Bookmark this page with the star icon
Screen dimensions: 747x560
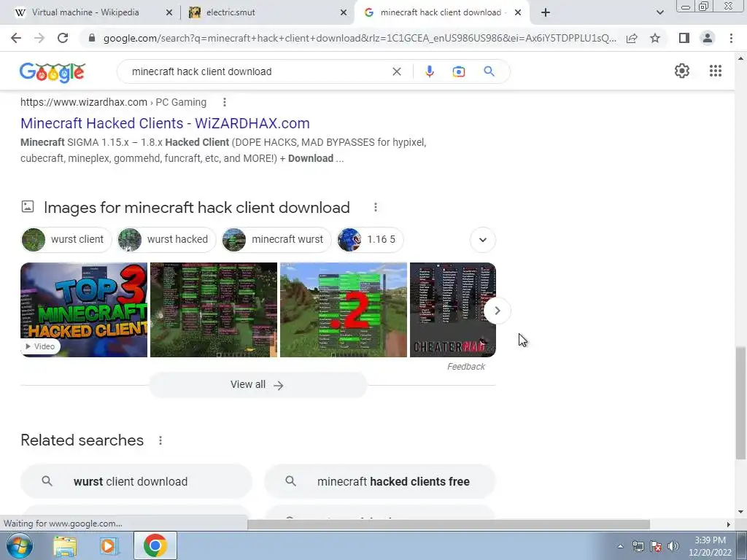coord(655,38)
